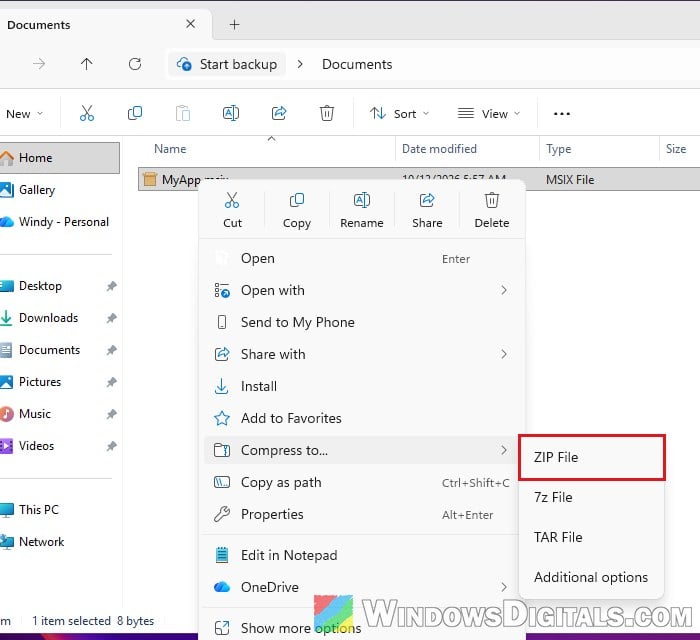Unpin Music using its pin icon
Viewport: 700px width, 640px height.
tap(112, 414)
